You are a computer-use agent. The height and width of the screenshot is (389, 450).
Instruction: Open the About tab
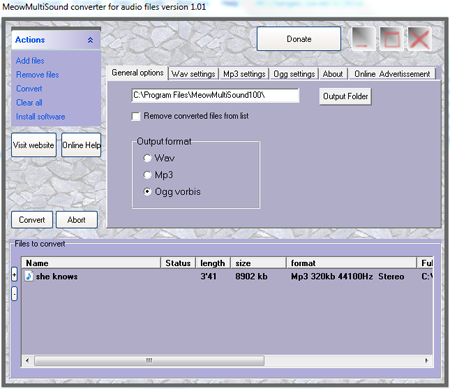(333, 74)
